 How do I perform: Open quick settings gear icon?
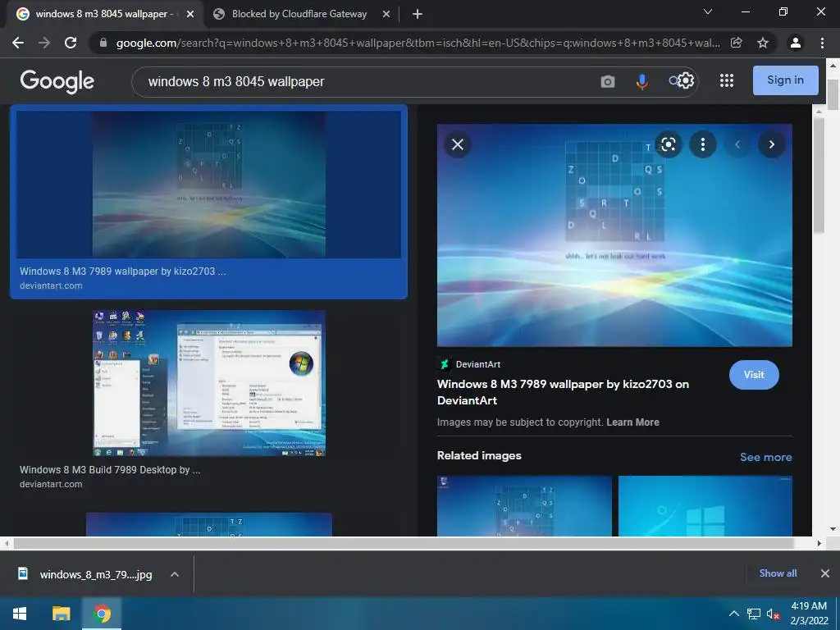click(x=686, y=81)
